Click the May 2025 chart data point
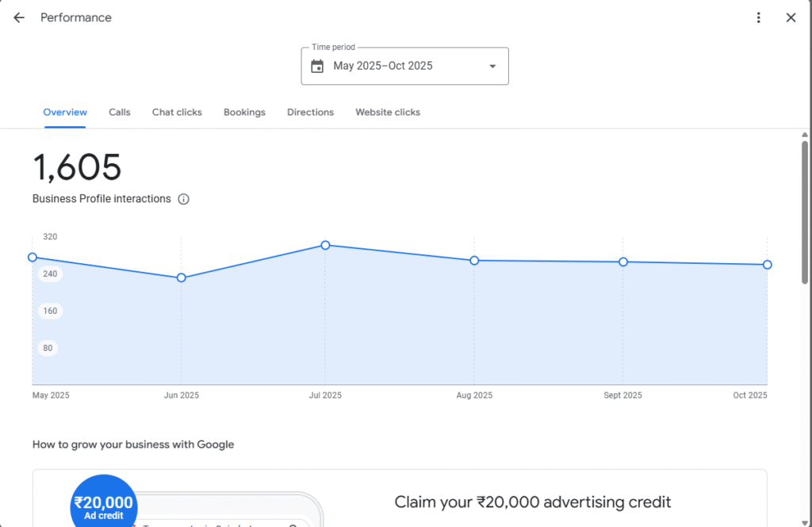This screenshot has width=812, height=527. pos(33,257)
